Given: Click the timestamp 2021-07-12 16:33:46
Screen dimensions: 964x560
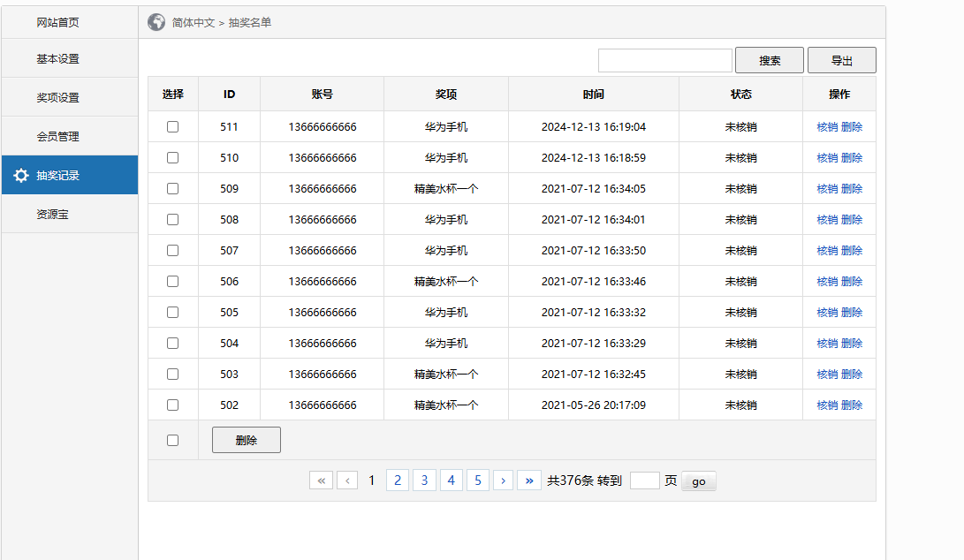Looking at the screenshot, I should click(x=594, y=282).
